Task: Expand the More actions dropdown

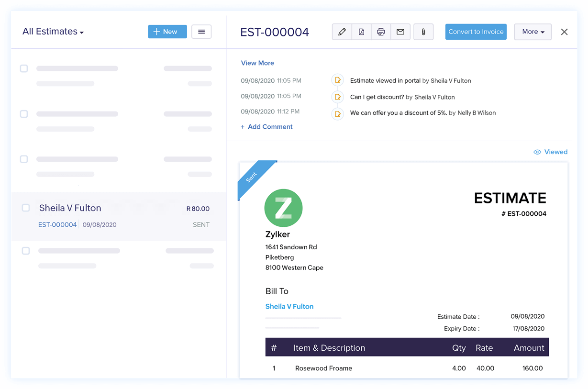Action: click(533, 32)
